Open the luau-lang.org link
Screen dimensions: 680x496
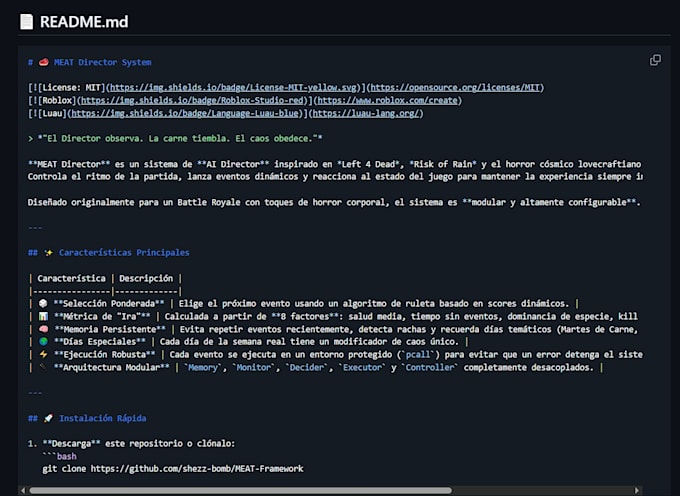[366, 114]
